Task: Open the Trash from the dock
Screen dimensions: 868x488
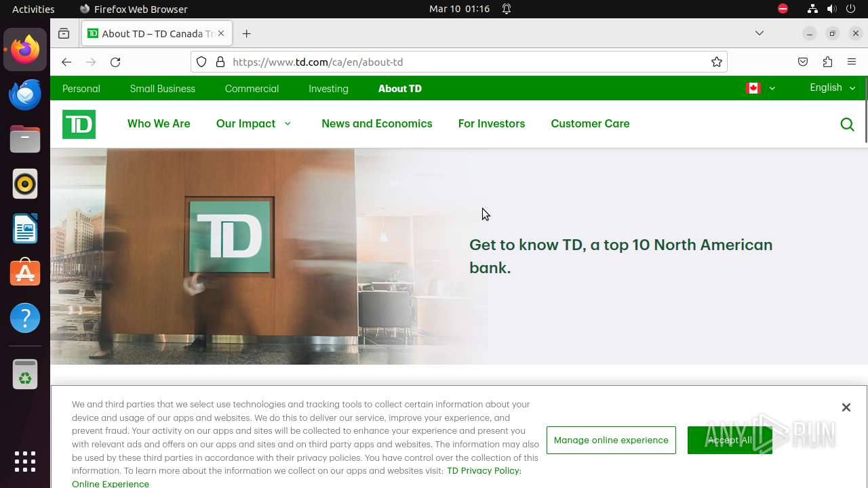Action: coord(25,375)
